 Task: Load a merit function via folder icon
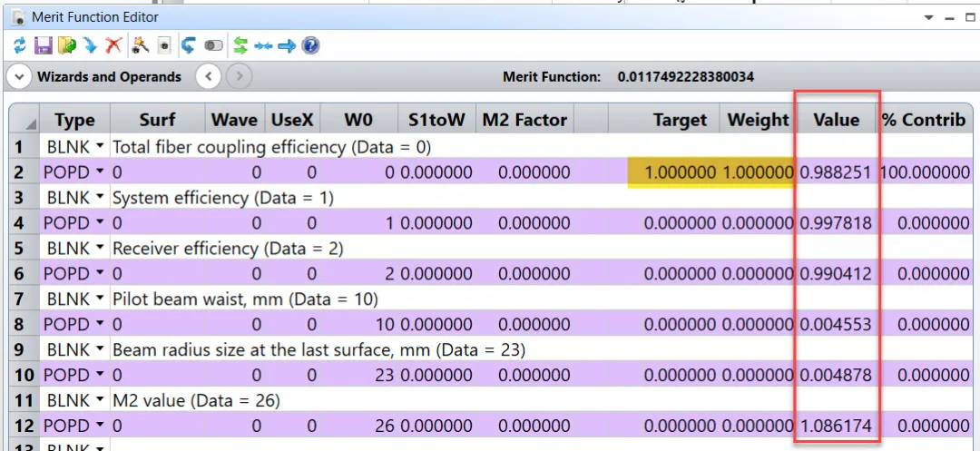[66, 44]
